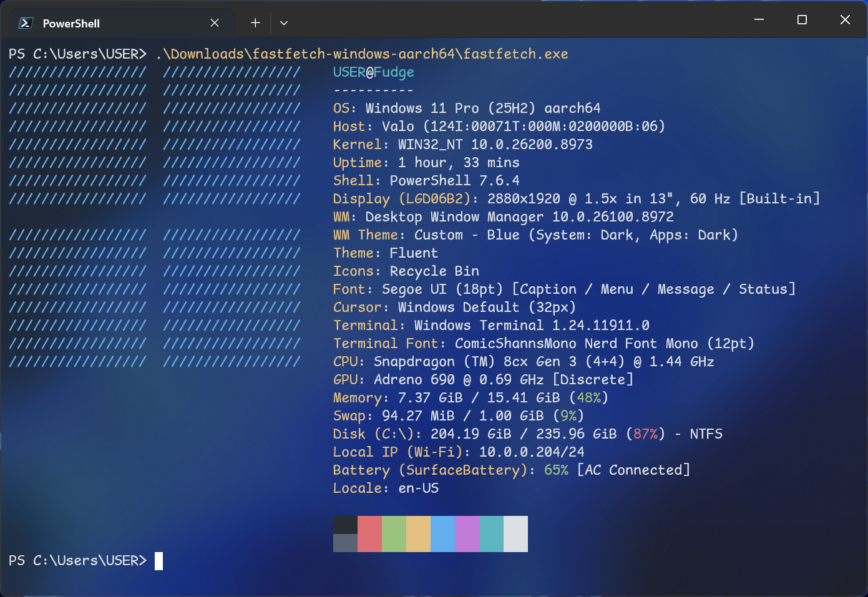Image resolution: width=868 pixels, height=597 pixels.
Task: Click the "Terminal Font: ComicShannsMono" line
Action: click(544, 344)
